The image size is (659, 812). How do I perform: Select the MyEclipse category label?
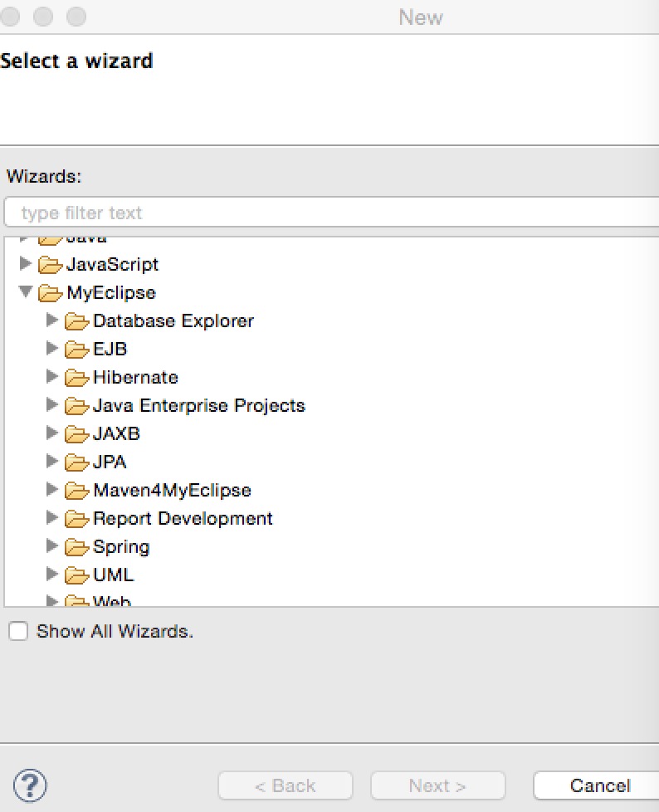(x=111, y=293)
